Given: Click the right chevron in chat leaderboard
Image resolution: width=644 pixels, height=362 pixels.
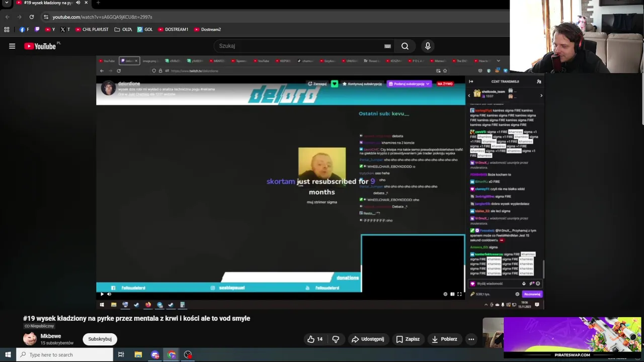Looking at the screenshot, I should pos(541,95).
